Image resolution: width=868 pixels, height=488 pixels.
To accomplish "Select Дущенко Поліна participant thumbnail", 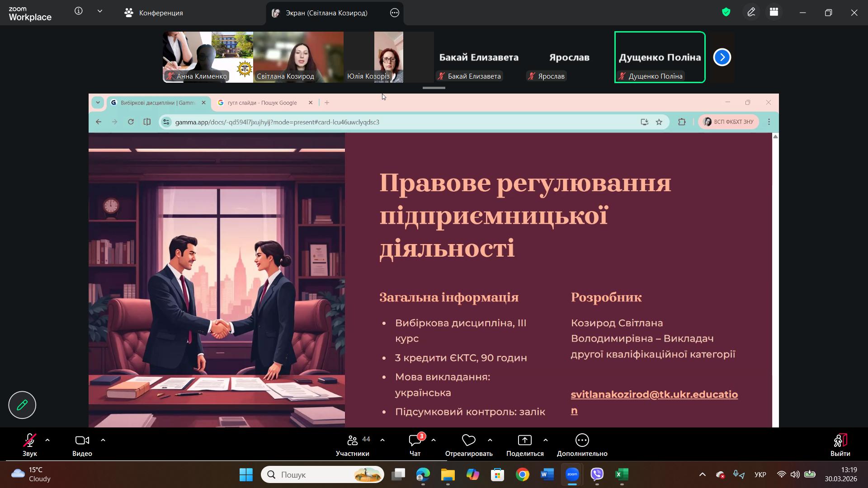I will (x=660, y=57).
